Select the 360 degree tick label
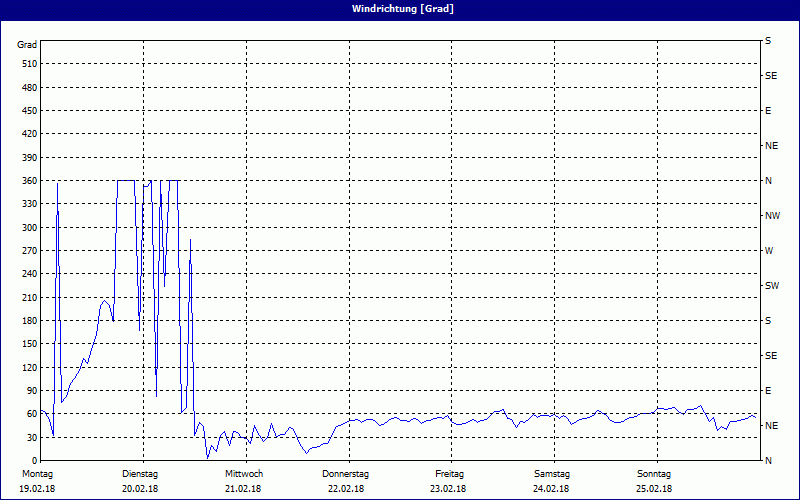This screenshot has width=800, height=500. 28,181
